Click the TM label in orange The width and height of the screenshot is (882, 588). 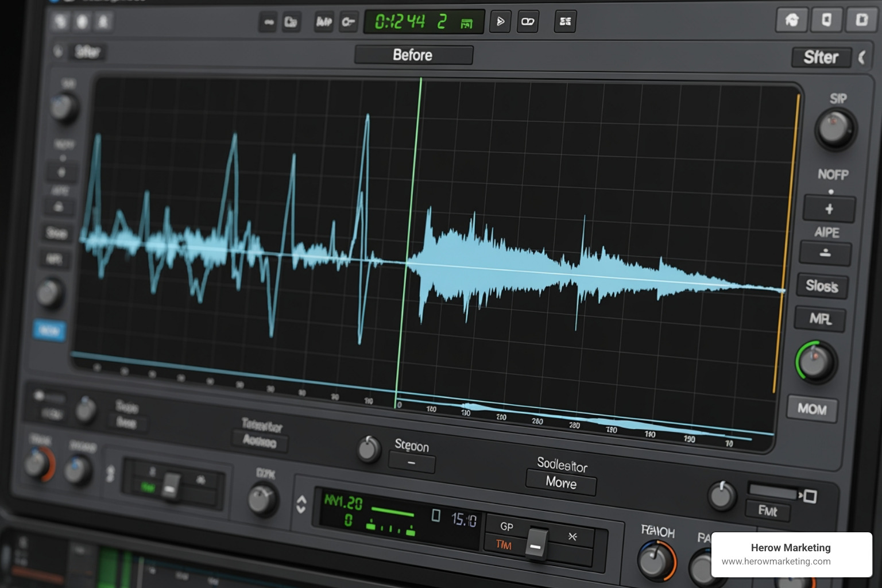[x=504, y=544]
